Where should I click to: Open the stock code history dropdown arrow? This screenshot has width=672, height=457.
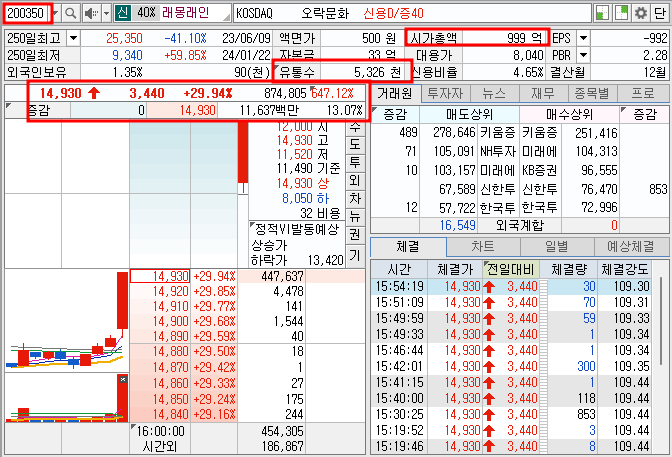pyautogui.click(x=56, y=14)
